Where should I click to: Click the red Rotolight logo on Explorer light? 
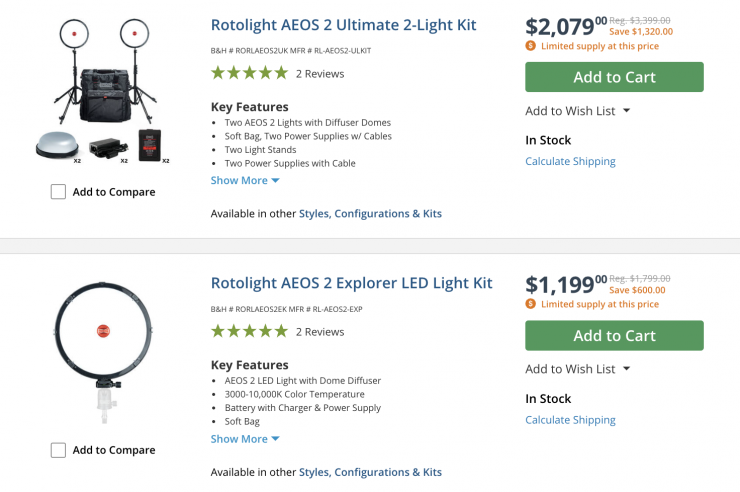pos(101,330)
